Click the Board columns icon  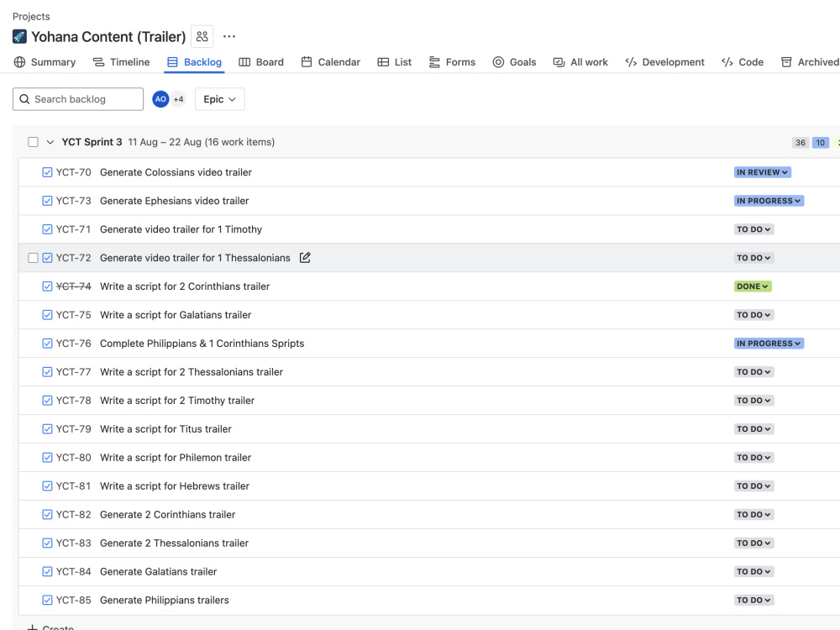[244, 62]
